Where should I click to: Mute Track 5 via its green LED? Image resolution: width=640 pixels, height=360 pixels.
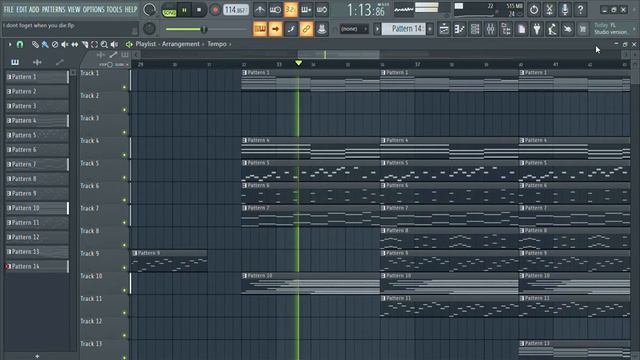click(124, 178)
